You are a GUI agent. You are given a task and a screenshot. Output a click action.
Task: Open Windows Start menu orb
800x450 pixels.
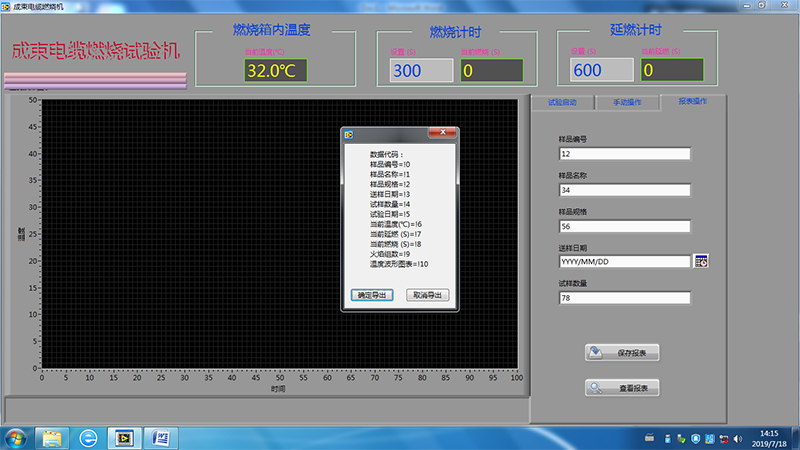tap(16, 438)
